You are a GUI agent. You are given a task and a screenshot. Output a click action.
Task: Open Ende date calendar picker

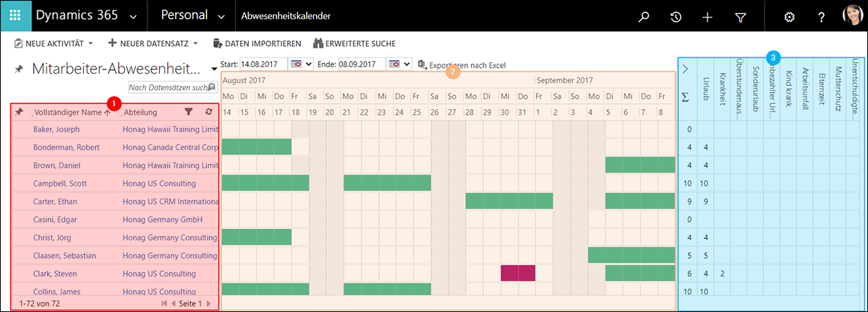[396, 64]
